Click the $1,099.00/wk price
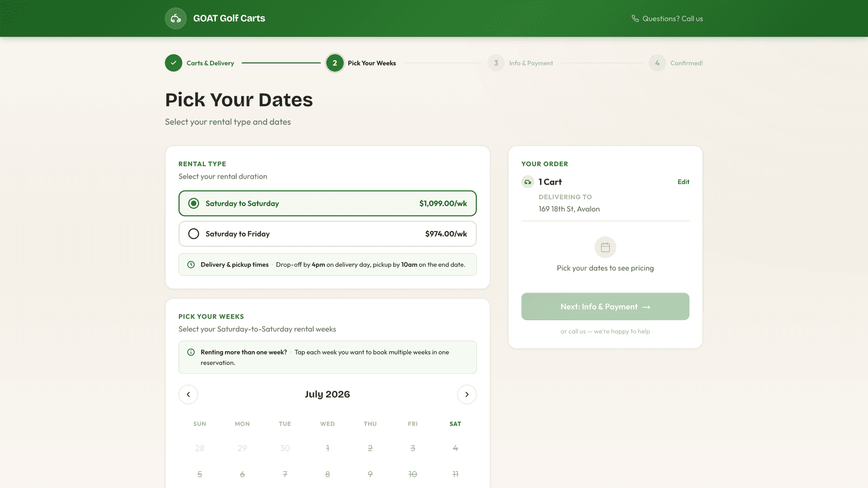The image size is (868, 488). [443, 203]
